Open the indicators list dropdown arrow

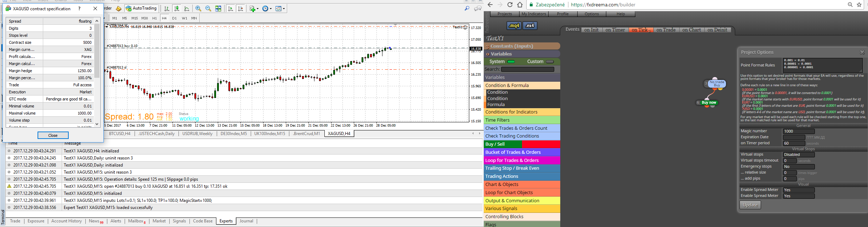[x=258, y=8]
